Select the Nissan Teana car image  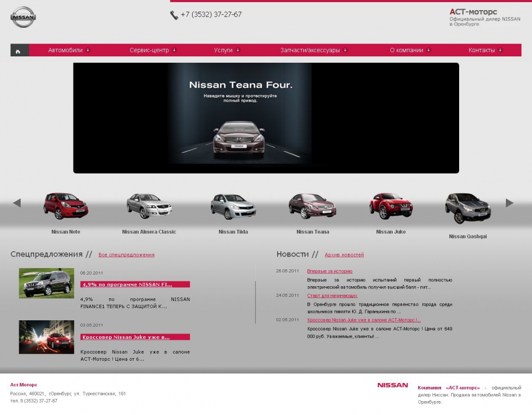pos(312,205)
